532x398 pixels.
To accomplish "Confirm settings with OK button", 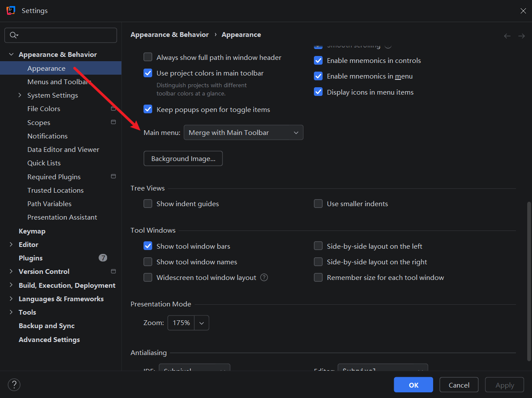I will [413, 385].
